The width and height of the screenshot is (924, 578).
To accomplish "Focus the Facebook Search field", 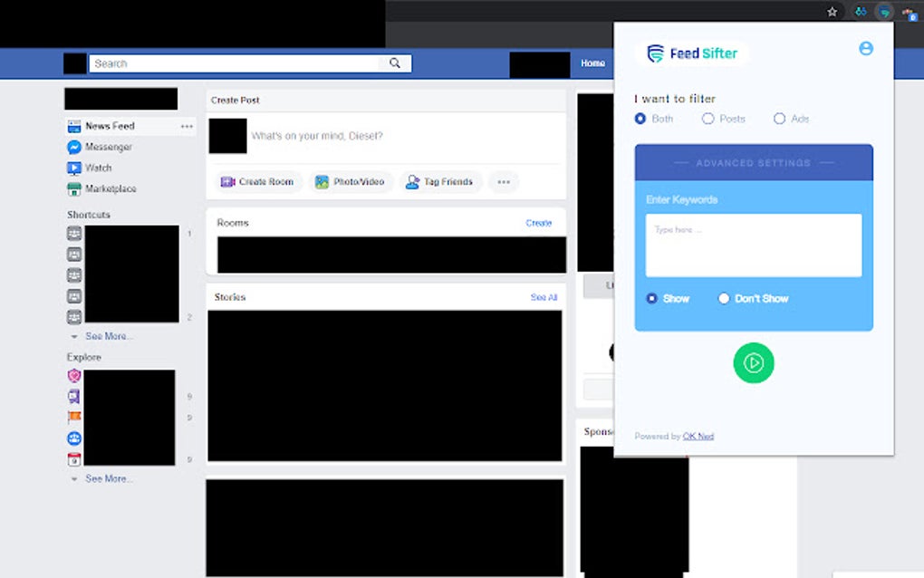I will click(250, 63).
